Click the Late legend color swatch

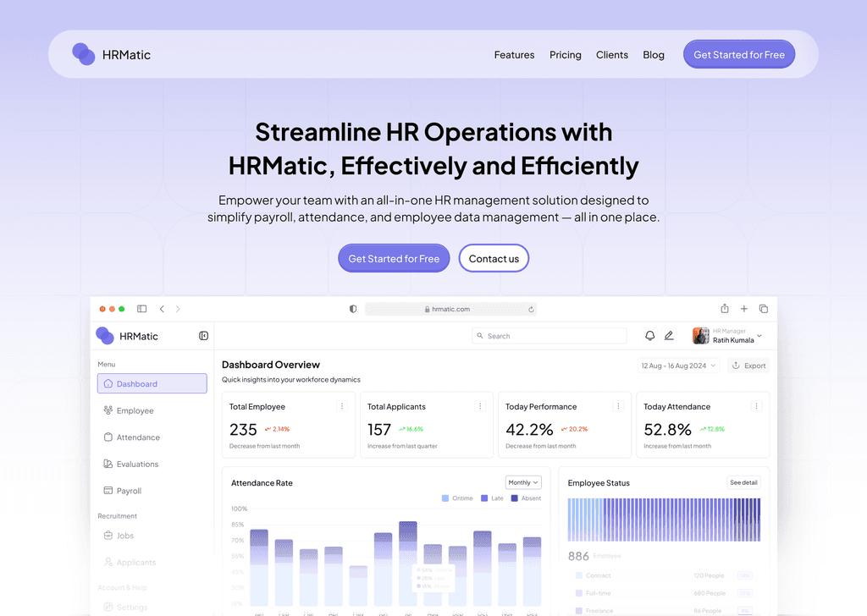tap(484, 498)
